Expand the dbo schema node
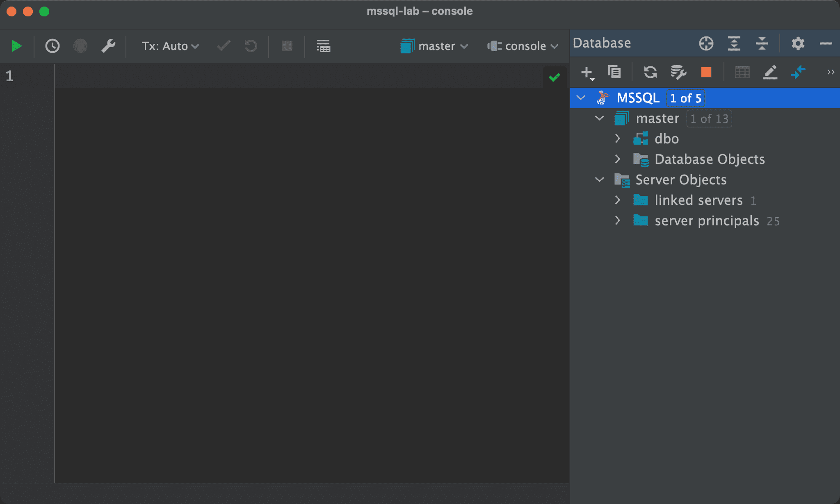This screenshot has width=840, height=504. click(x=618, y=138)
